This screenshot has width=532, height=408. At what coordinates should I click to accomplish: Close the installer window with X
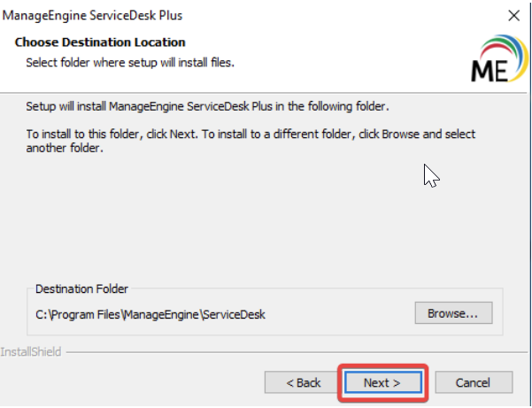click(513, 15)
